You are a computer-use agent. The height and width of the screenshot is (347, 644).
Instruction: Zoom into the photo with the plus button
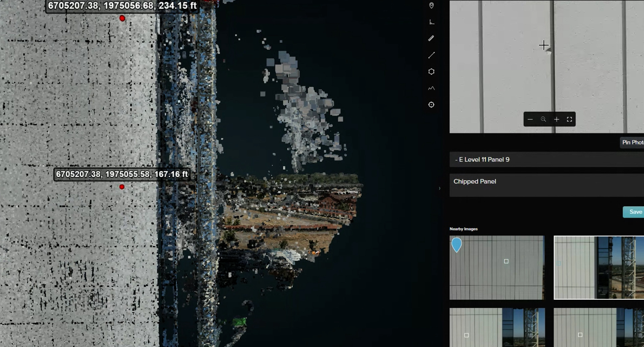pos(557,119)
